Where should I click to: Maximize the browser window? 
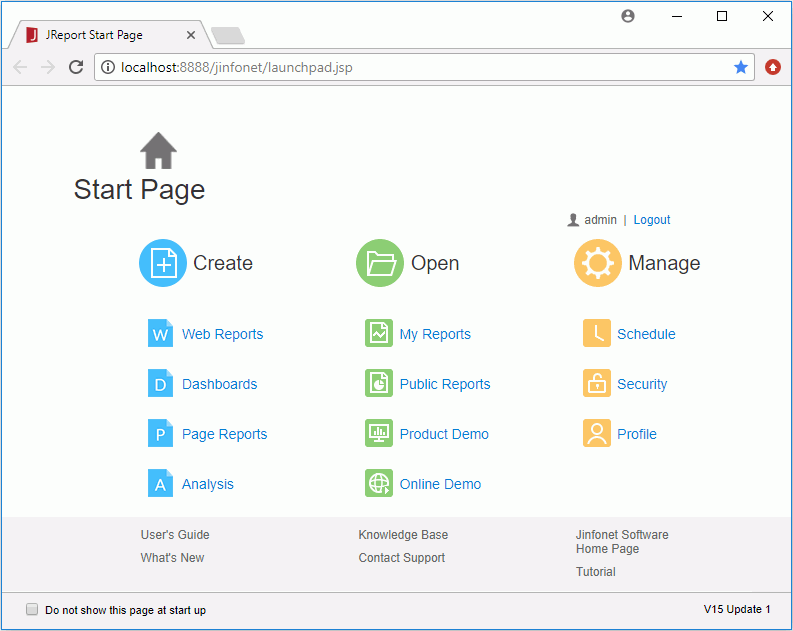click(722, 16)
